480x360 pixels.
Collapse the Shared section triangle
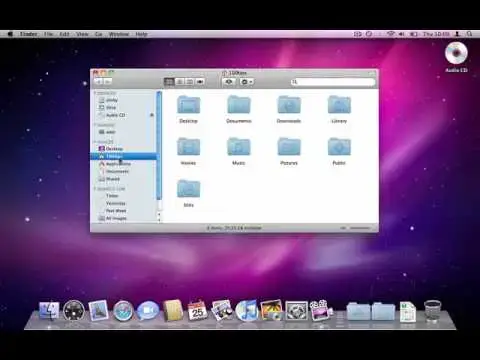(95, 125)
